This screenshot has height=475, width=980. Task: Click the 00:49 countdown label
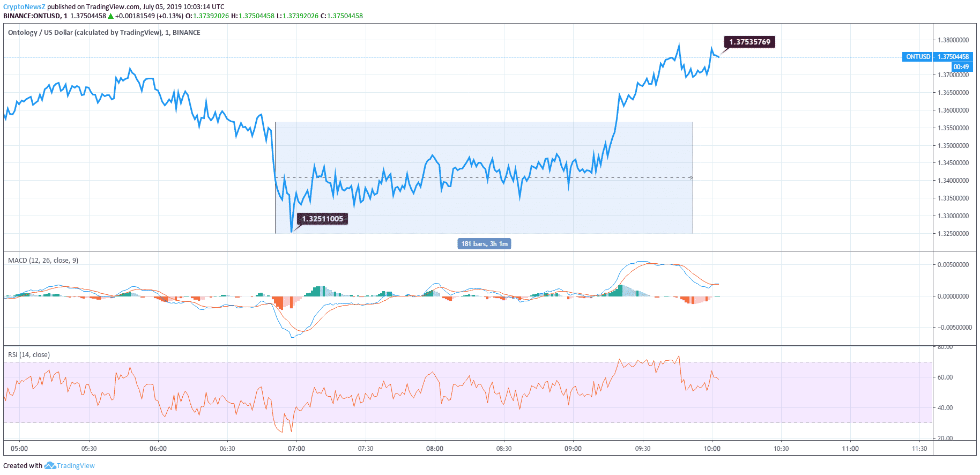pyautogui.click(x=961, y=67)
